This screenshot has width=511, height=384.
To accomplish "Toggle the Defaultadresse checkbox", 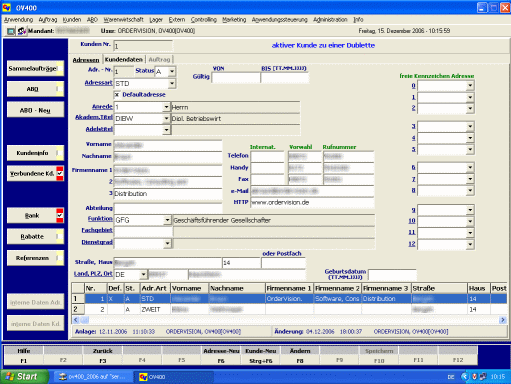I will point(117,95).
